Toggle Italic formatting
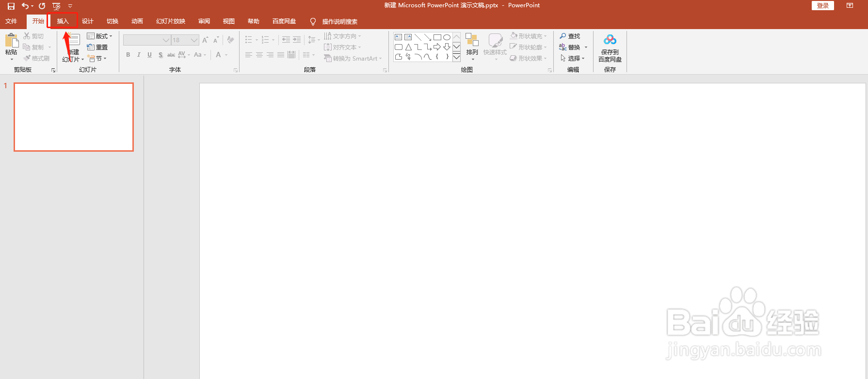The height and width of the screenshot is (379, 868). (139, 55)
